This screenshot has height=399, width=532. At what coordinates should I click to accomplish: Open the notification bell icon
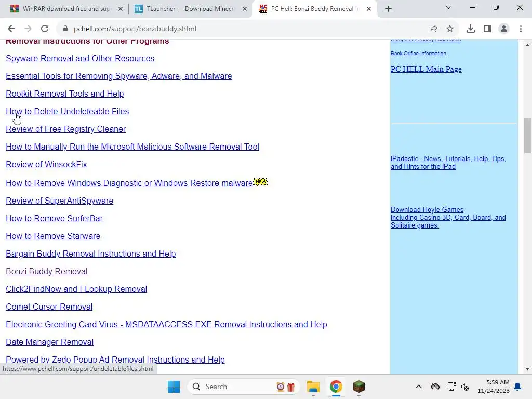click(518, 387)
